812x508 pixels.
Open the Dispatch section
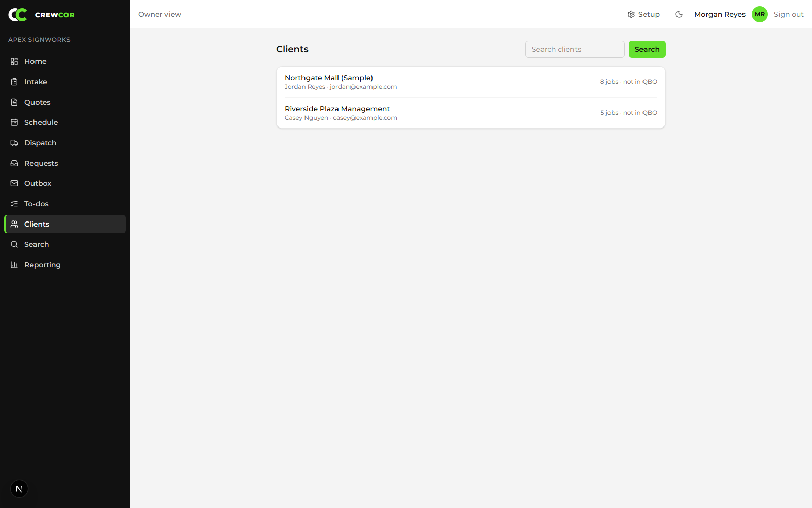pyautogui.click(x=65, y=143)
